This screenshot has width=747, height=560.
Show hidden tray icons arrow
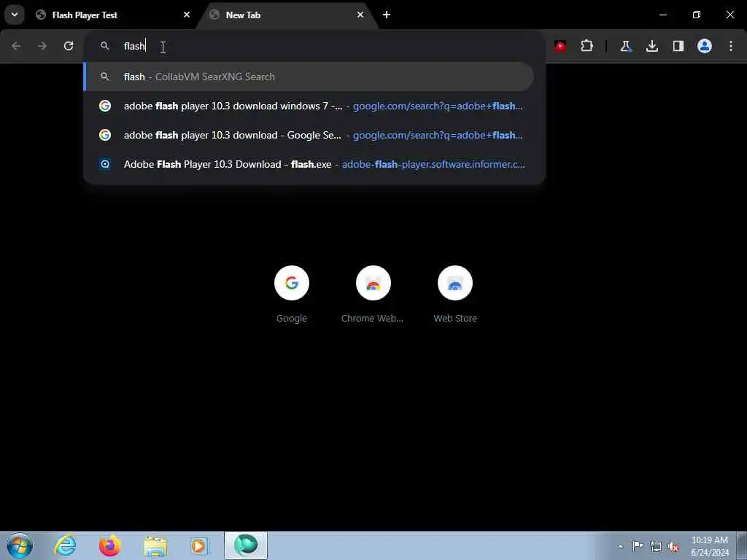tap(620, 546)
